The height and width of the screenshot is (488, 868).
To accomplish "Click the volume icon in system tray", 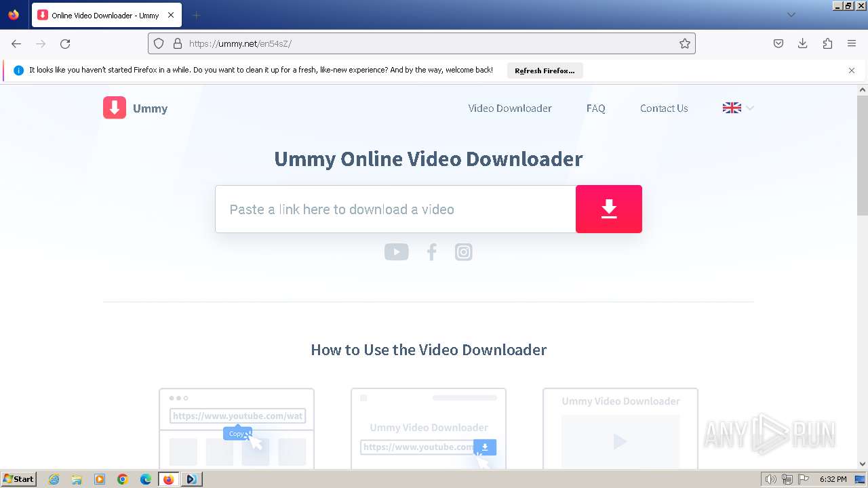I will click(771, 479).
